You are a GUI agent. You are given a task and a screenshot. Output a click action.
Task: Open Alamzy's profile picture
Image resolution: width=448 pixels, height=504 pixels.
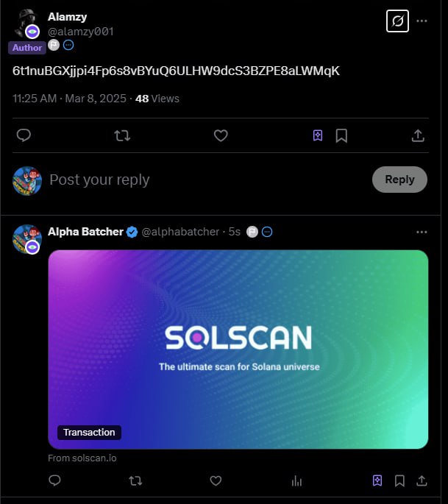pyautogui.click(x=26, y=23)
